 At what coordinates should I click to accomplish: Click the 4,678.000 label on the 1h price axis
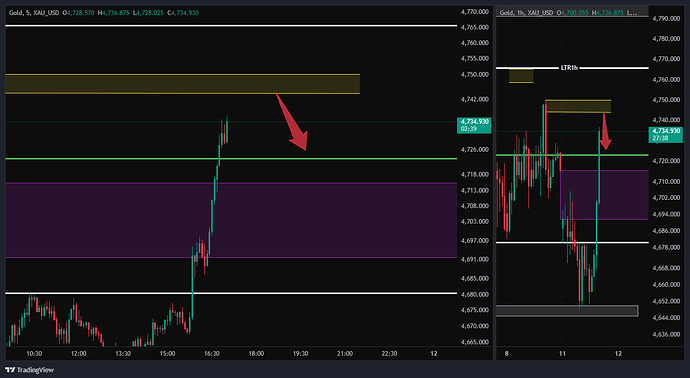pyautogui.click(x=667, y=247)
